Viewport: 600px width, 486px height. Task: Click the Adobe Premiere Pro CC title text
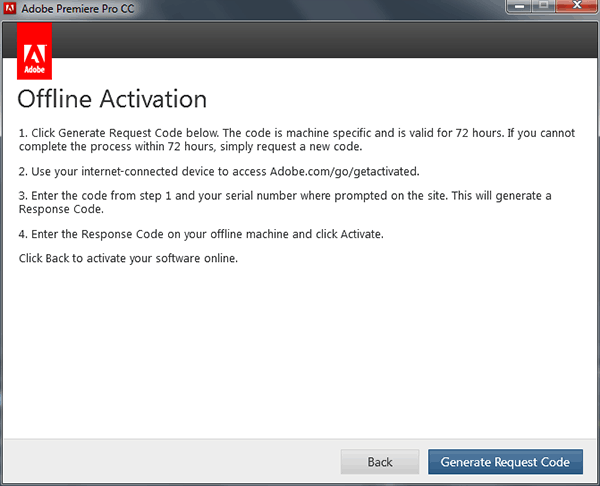(x=78, y=8)
